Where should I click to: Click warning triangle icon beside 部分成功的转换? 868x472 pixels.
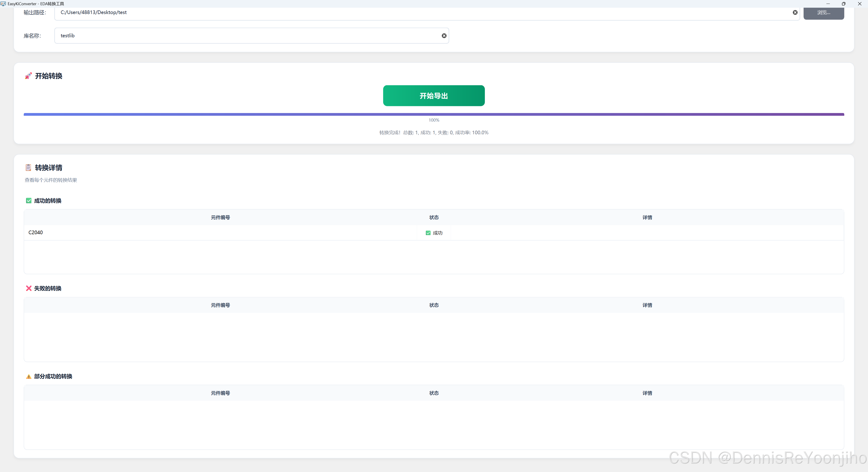[29, 376]
